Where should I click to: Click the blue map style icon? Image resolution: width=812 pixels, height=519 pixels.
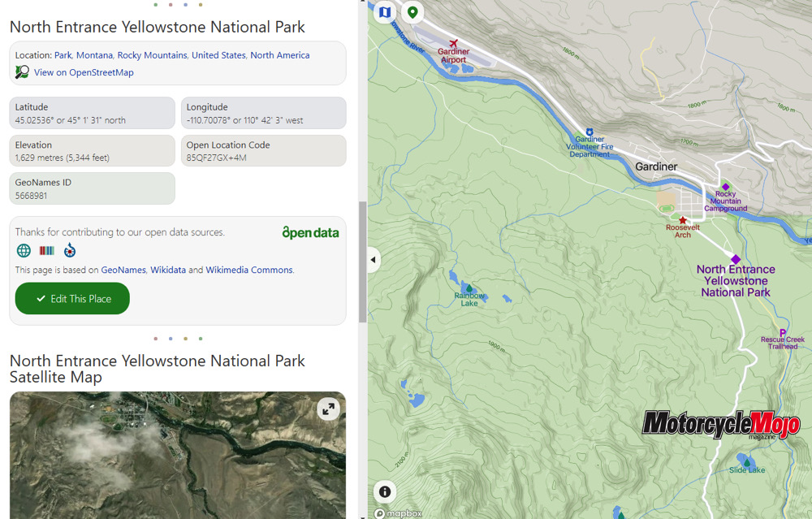[385, 12]
